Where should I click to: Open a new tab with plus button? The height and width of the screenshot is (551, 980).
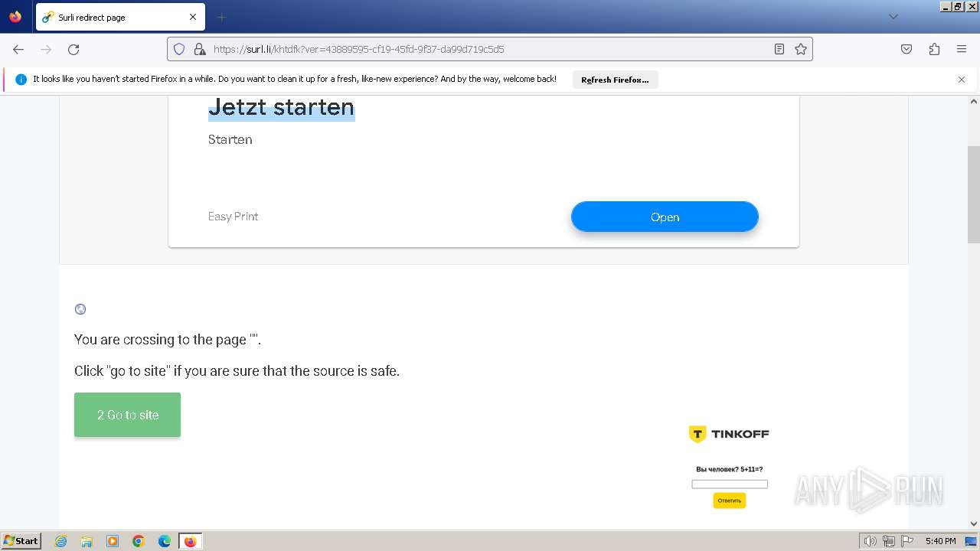(222, 17)
